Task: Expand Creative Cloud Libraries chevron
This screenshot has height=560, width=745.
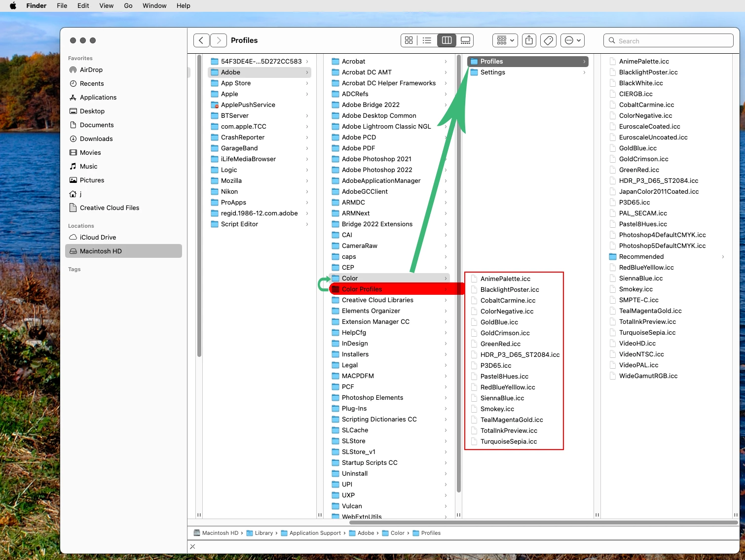Action: (x=446, y=300)
